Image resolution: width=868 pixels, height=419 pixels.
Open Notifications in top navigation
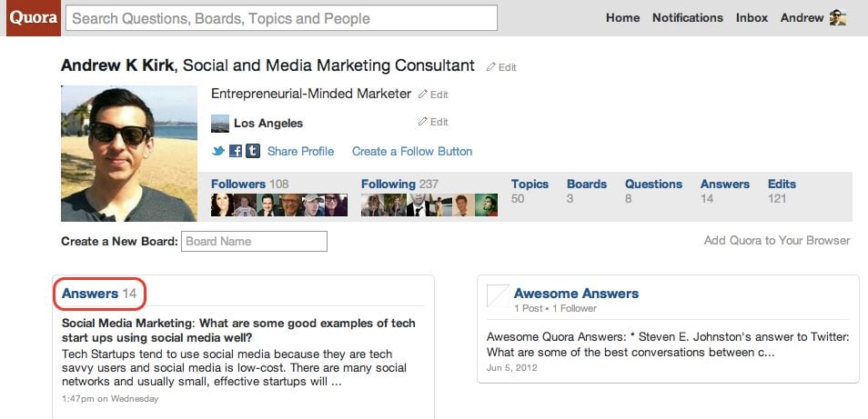click(688, 17)
